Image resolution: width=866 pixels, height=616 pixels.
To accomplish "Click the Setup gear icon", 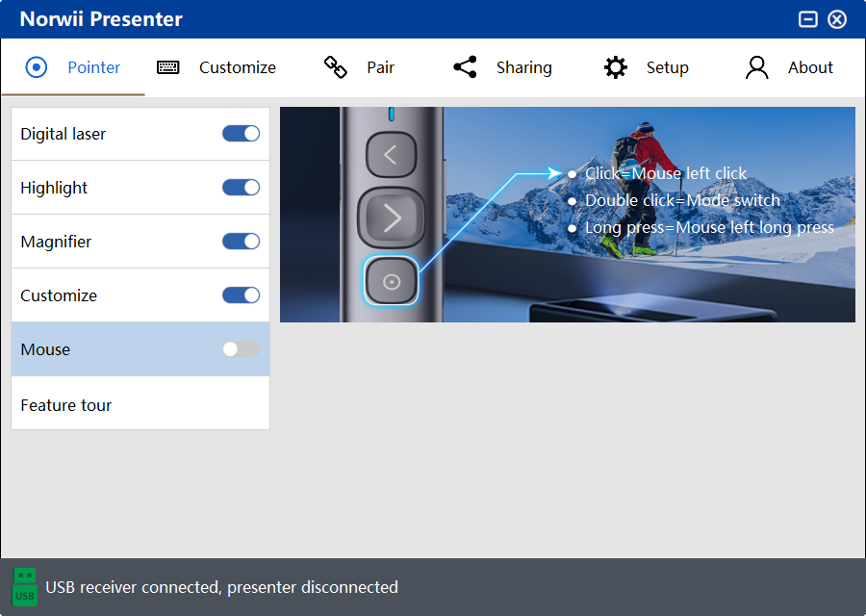I will point(615,67).
